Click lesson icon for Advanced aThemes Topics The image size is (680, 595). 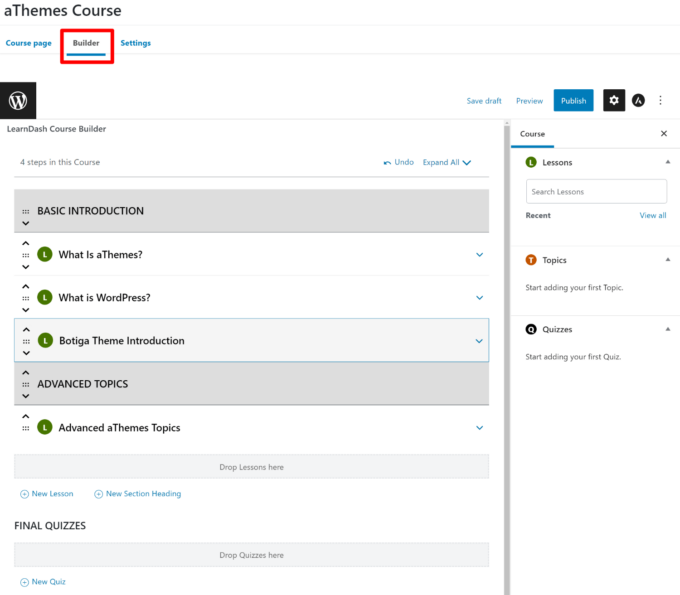45,427
